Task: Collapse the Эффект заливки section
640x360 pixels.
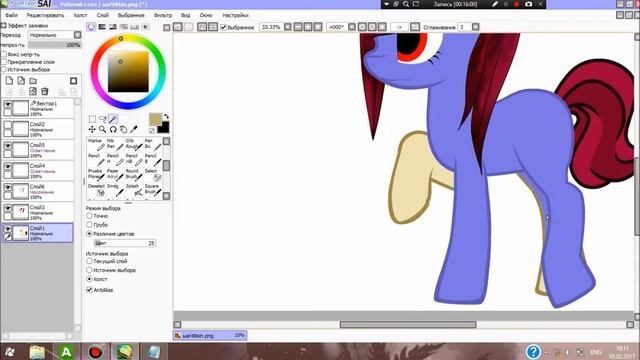Action: (4, 25)
